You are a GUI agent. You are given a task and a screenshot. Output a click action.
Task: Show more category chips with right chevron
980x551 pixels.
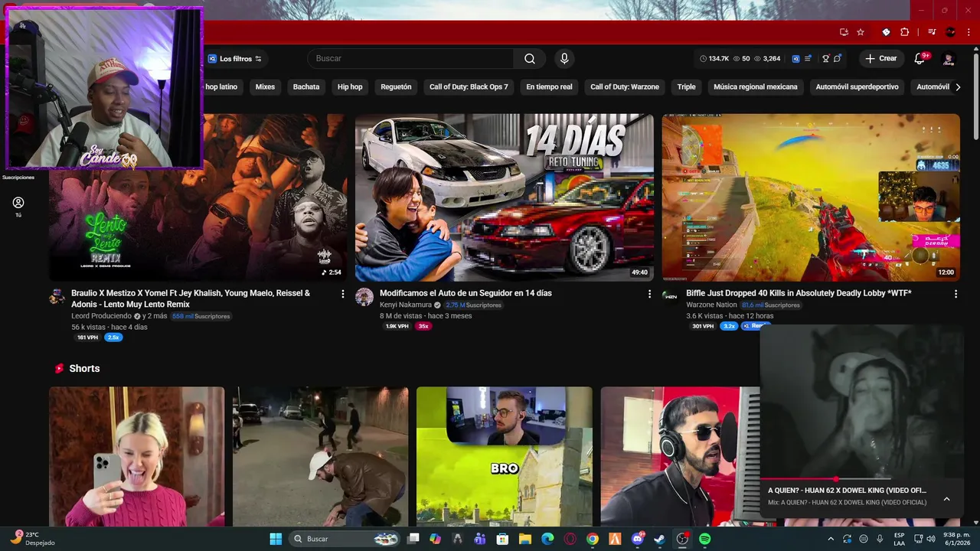[958, 87]
